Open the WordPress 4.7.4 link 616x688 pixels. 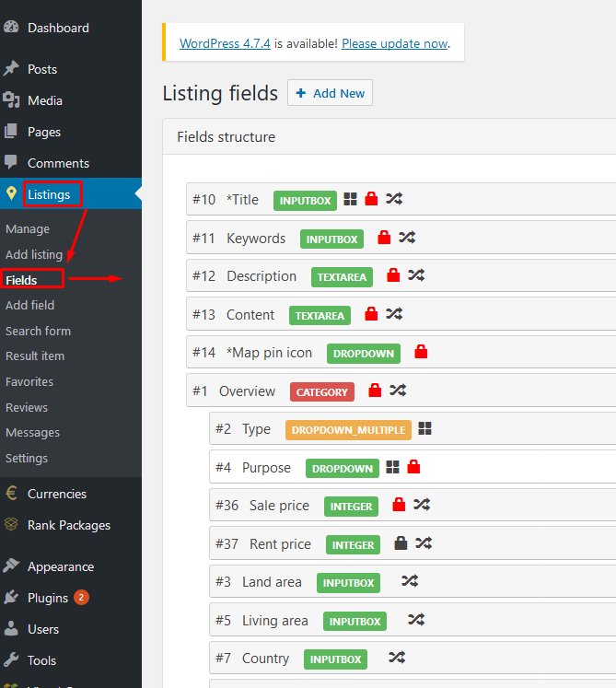tap(224, 43)
